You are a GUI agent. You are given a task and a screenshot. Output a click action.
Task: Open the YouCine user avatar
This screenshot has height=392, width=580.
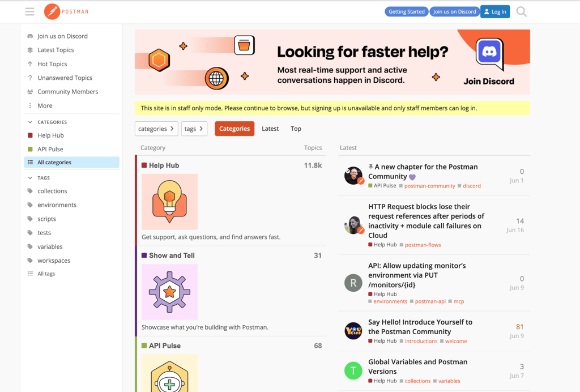click(x=353, y=331)
